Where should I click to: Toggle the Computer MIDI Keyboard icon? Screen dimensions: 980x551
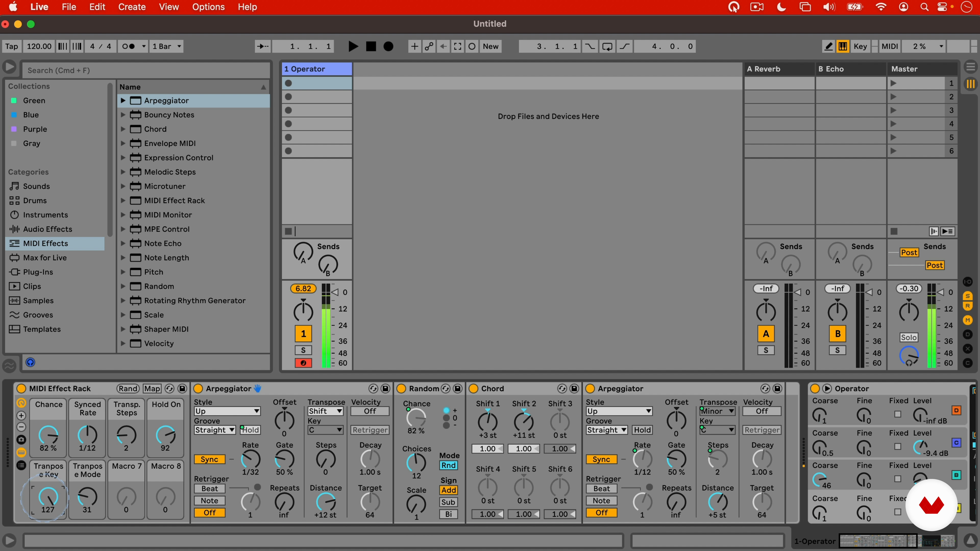[843, 46]
